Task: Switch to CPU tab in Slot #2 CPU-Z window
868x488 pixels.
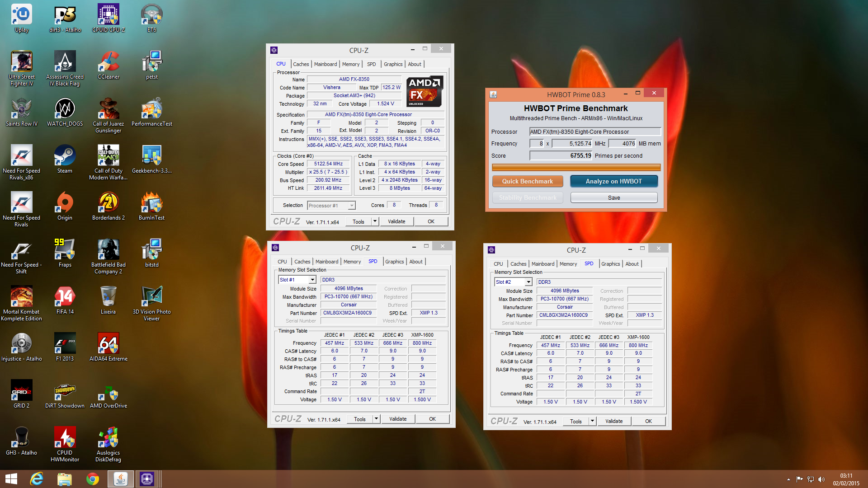Action: coord(498,264)
